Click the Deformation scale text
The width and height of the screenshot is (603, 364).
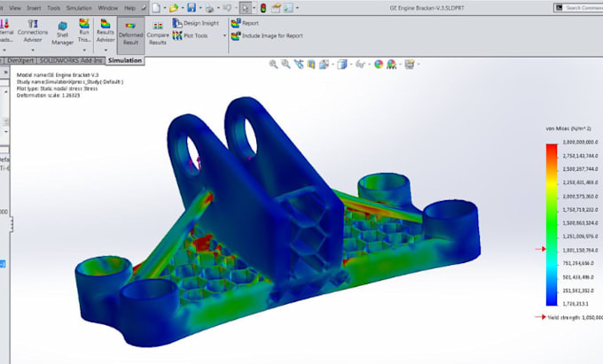[x=49, y=96]
